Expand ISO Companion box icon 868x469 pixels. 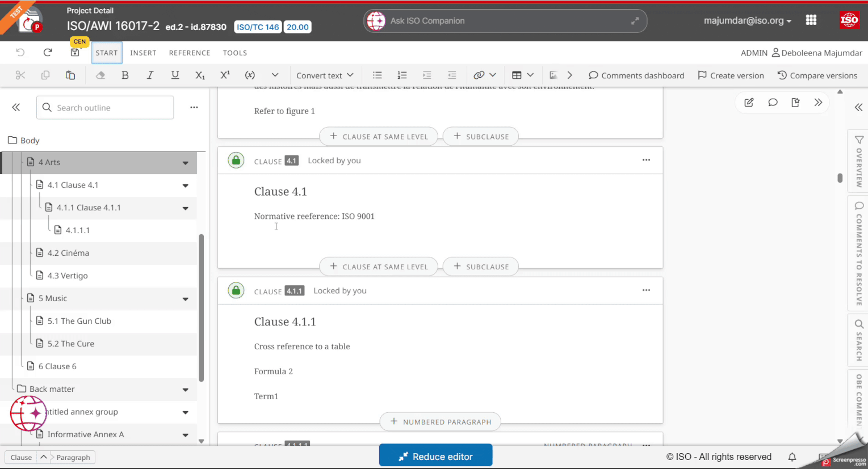point(635,21)
